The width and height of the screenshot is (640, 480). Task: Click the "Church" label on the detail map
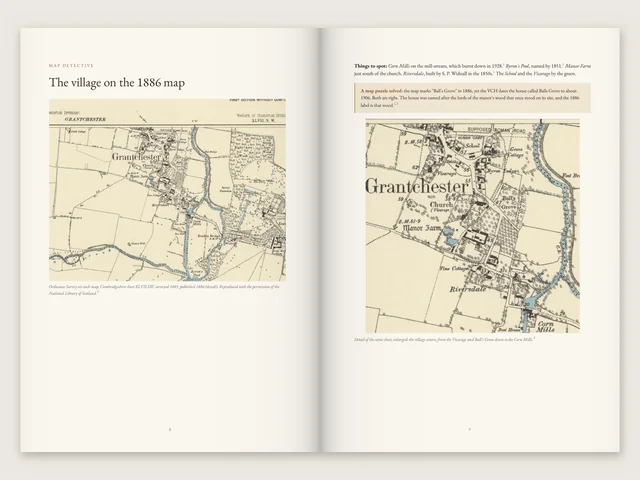[441, 204]
